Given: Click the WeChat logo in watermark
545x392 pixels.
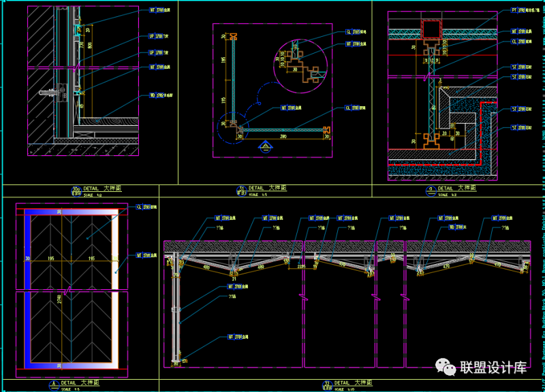Looking at the screenshot, I should point(448,367).
